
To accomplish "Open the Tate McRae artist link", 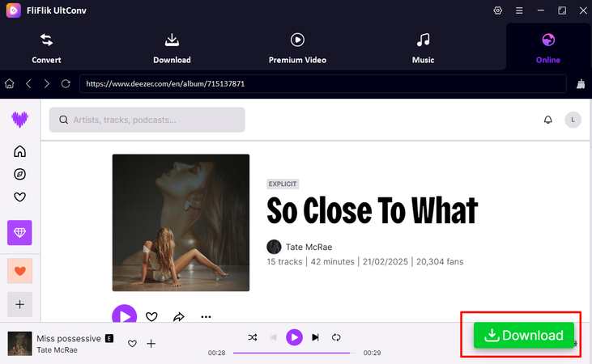I will [x=309, y=247].
